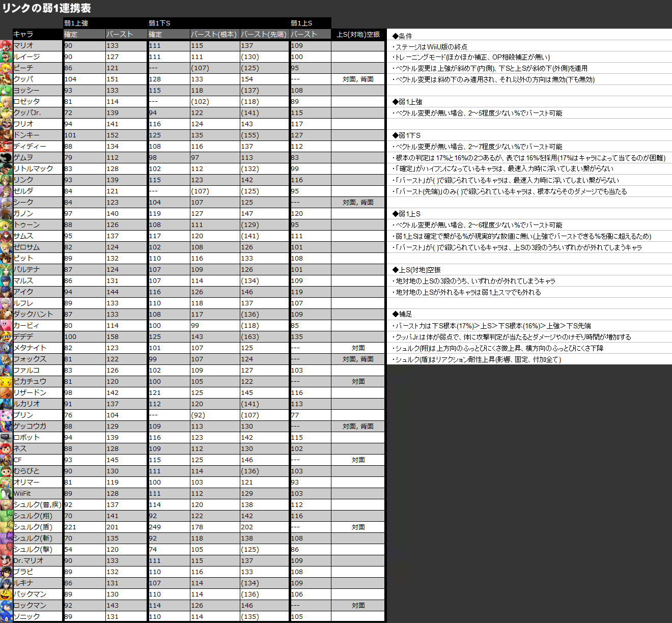Click the Luigi icon beside ルイージ

tap(6, 56)
